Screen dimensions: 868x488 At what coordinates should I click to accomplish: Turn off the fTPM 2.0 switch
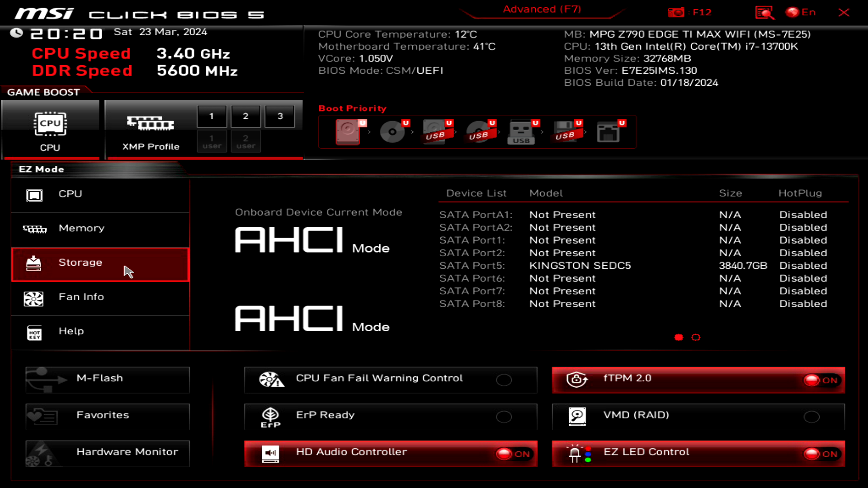(x=821, y=380)
